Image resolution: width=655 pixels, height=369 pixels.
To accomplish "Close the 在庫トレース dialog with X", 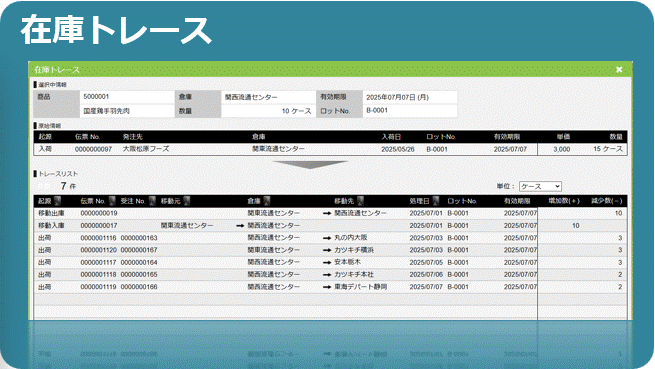I will point(619,69).
